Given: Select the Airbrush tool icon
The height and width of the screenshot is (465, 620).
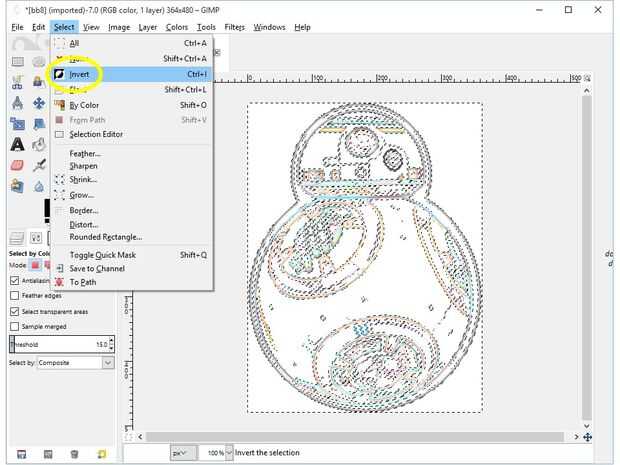Looking at the screenshot, I should click(39, 165).
